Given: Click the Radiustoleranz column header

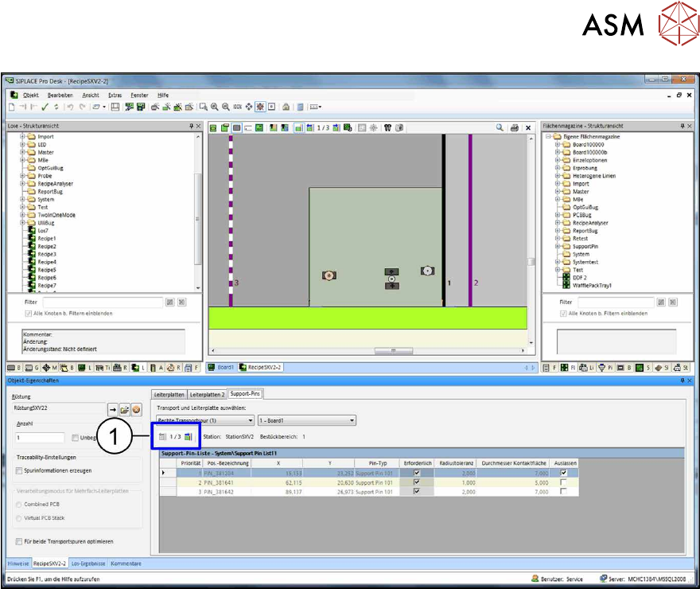Looking at the screenshot, I should coord(457,463).
